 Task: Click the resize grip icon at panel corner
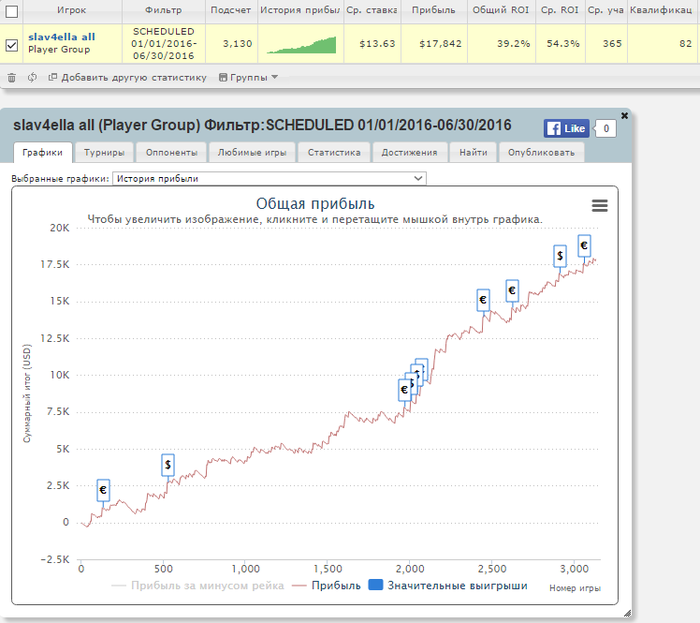click(x=627, y=613)
